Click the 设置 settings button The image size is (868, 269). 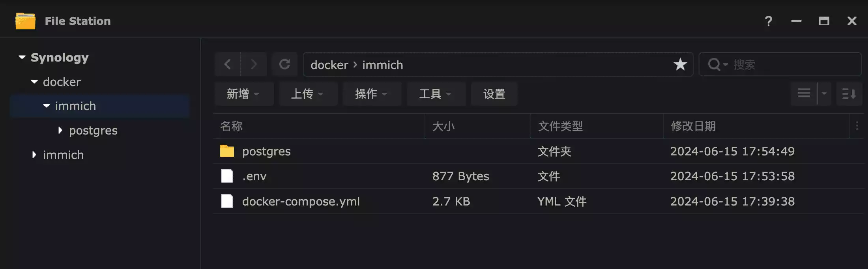pyautogui.click(x=494, y=94)
